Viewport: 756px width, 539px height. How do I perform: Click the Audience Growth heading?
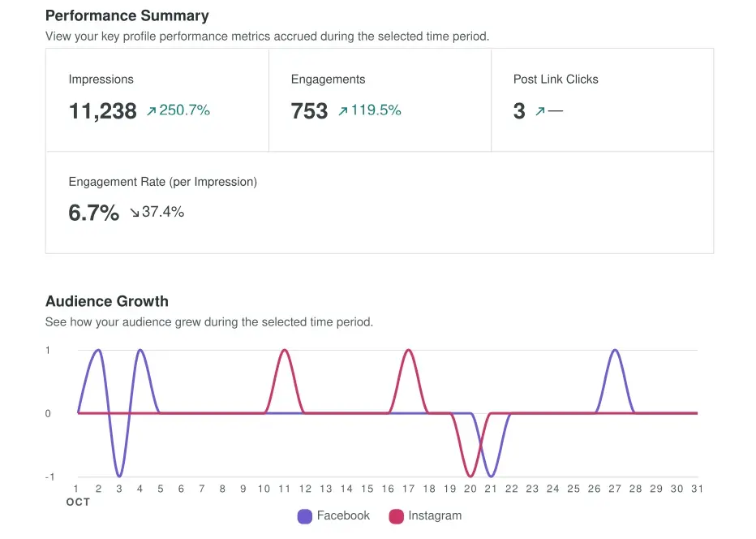[107, 301]
